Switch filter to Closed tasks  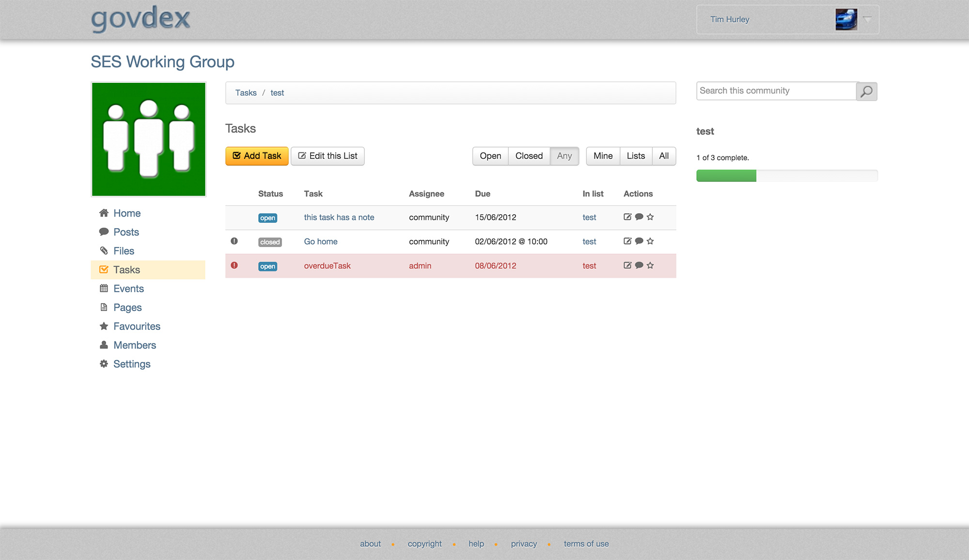(x=529, y=156)
